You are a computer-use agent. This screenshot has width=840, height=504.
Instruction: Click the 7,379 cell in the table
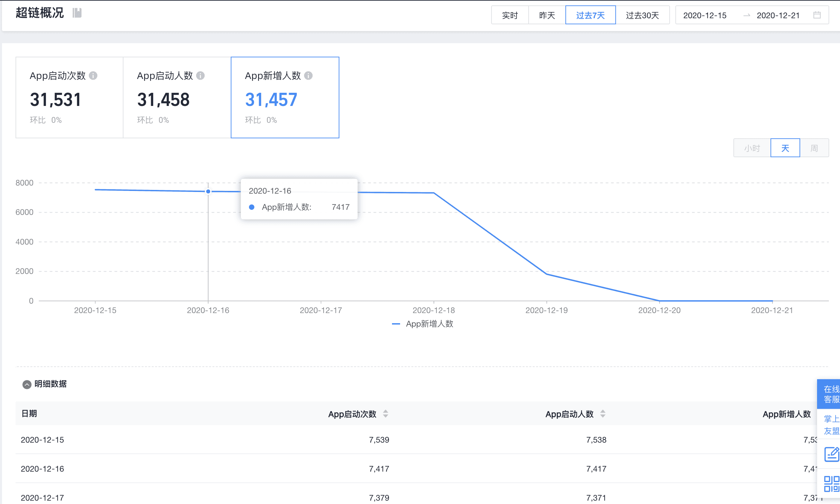(x=379, y=498)
